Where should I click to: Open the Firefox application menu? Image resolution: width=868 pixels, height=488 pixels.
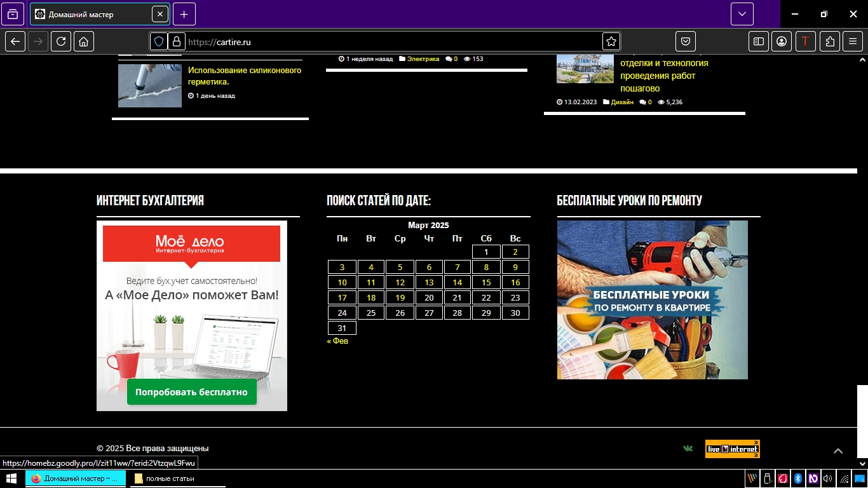click(853, 41)
